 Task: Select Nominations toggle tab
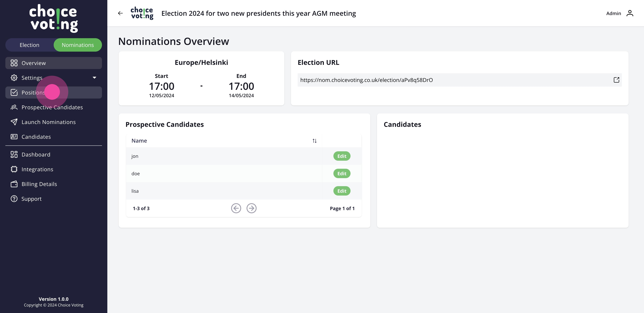click(78, 45)
